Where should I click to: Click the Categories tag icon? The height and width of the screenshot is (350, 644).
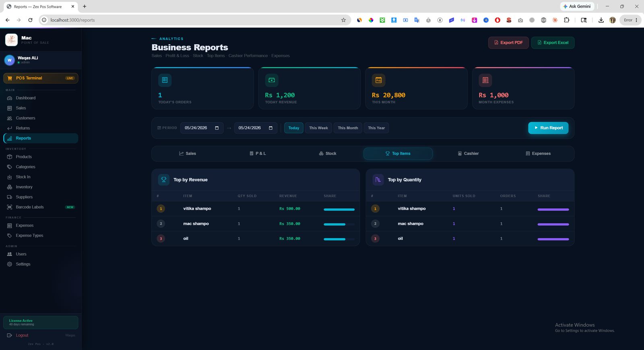tap(10, 167)
